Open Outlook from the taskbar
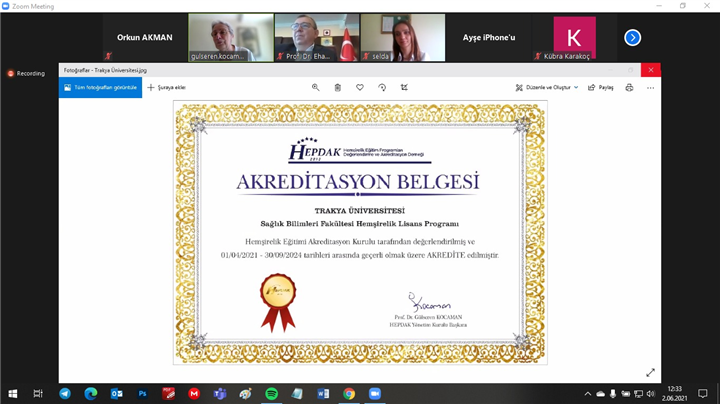The height and width of the screenshot is (404, 720). coord(117,393)
